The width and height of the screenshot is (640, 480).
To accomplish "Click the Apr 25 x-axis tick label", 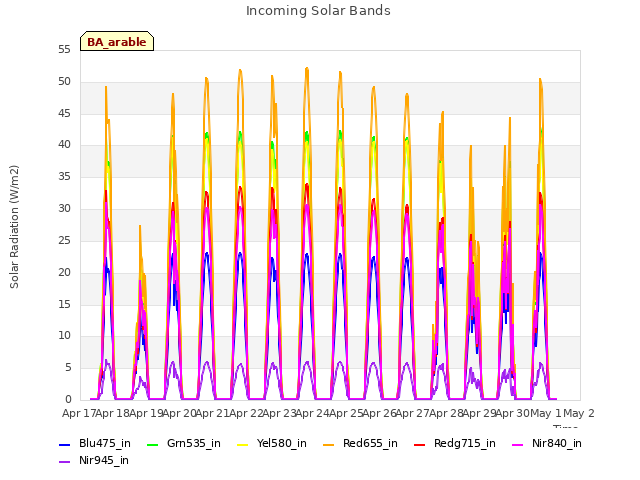I will [x=346, y=413].
